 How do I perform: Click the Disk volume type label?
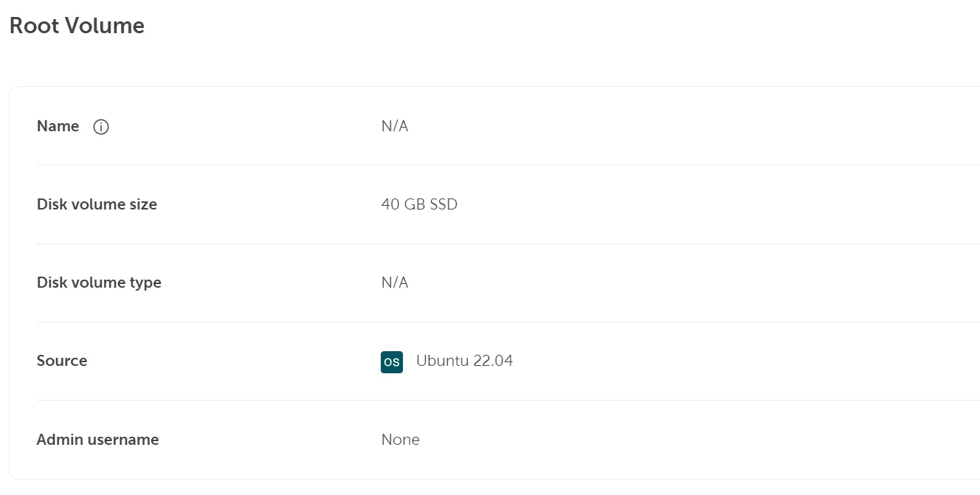(99, 283)
